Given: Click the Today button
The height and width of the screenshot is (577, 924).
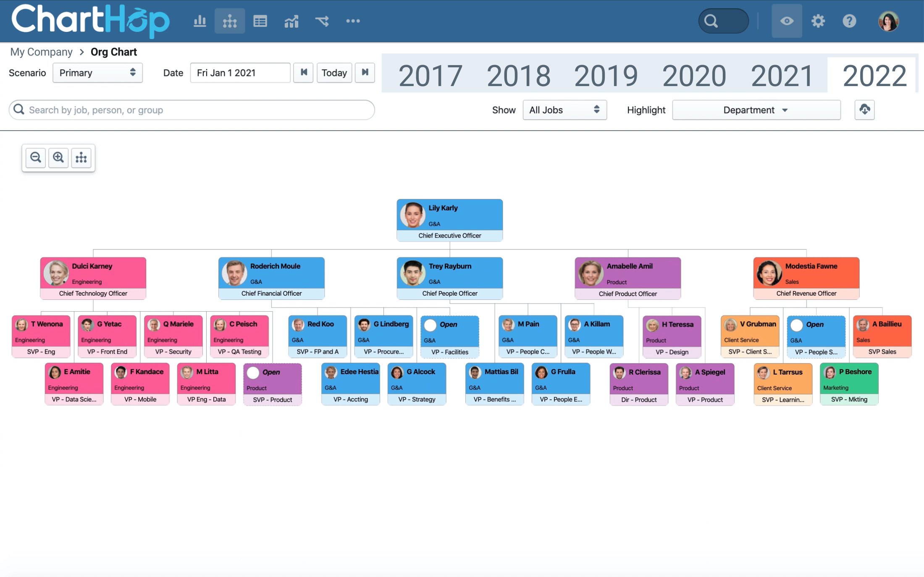Looking at the screenshot, I should click(x=334, y=73).
